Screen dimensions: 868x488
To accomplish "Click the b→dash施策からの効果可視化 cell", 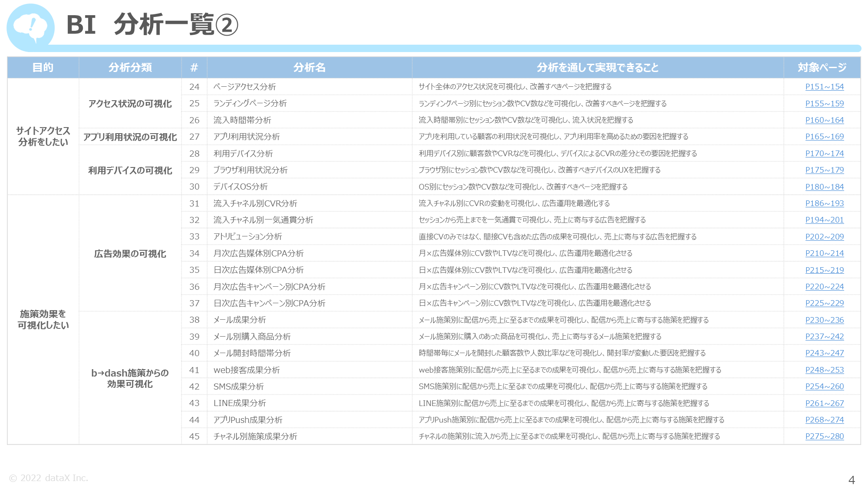I will [x=130, y=378].
